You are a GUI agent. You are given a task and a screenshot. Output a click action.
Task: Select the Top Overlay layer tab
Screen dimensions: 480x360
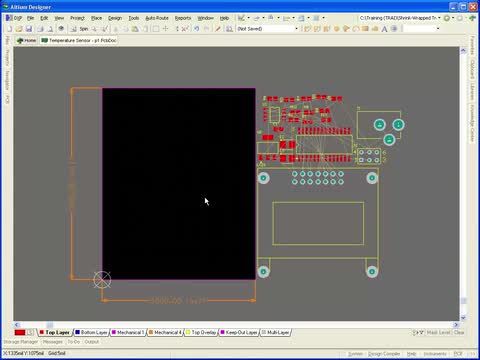click(x=201, y=332)
